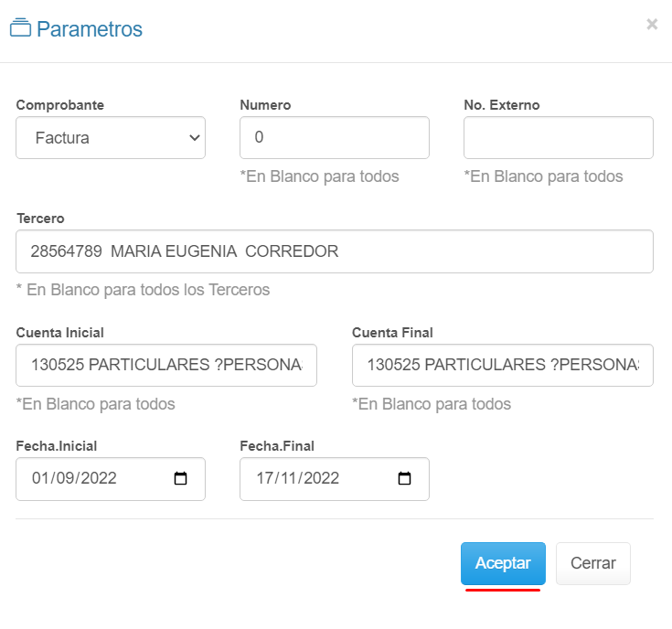
Task: Click into the Cuenta Final field
Action: [502, 365]
